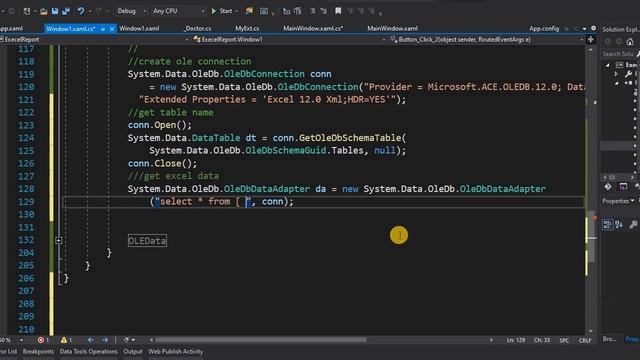Screen dimensions: 640x360
Task: Open the document tab settings gear icon
Action: click(593, 28)
